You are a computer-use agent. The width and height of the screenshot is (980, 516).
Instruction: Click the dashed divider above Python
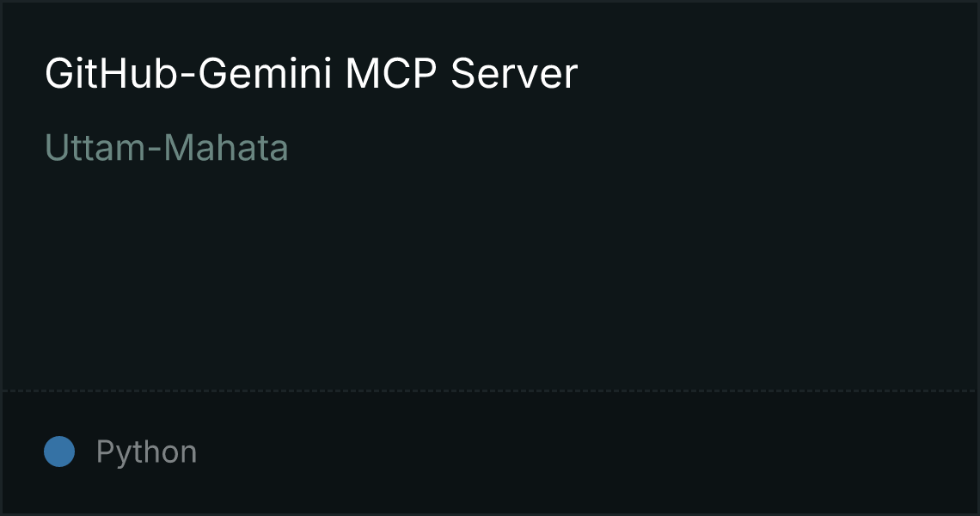tap(490, 391)
